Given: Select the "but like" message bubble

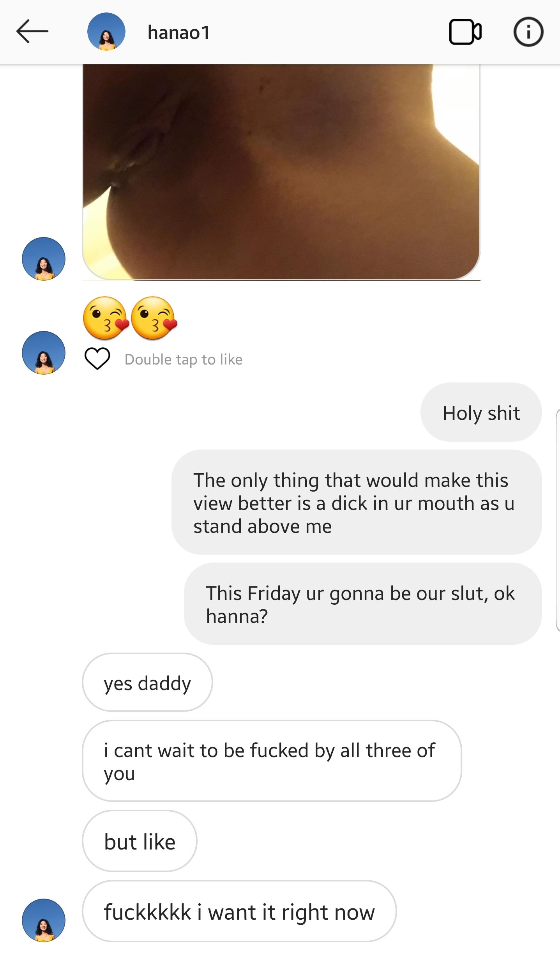Looking at the screenshot, I should [140, 841].
